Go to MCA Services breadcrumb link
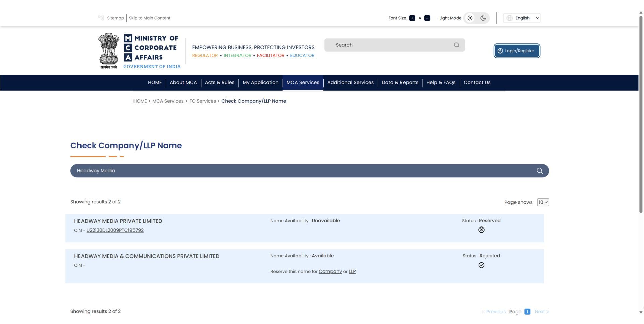644x324 pixels. coord(168,101)
